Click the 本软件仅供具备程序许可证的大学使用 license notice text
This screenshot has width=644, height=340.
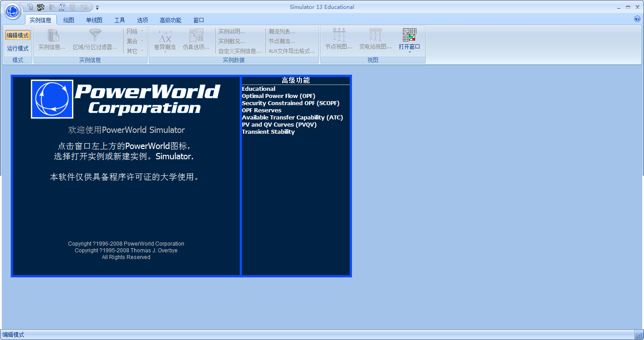[124, 177]
